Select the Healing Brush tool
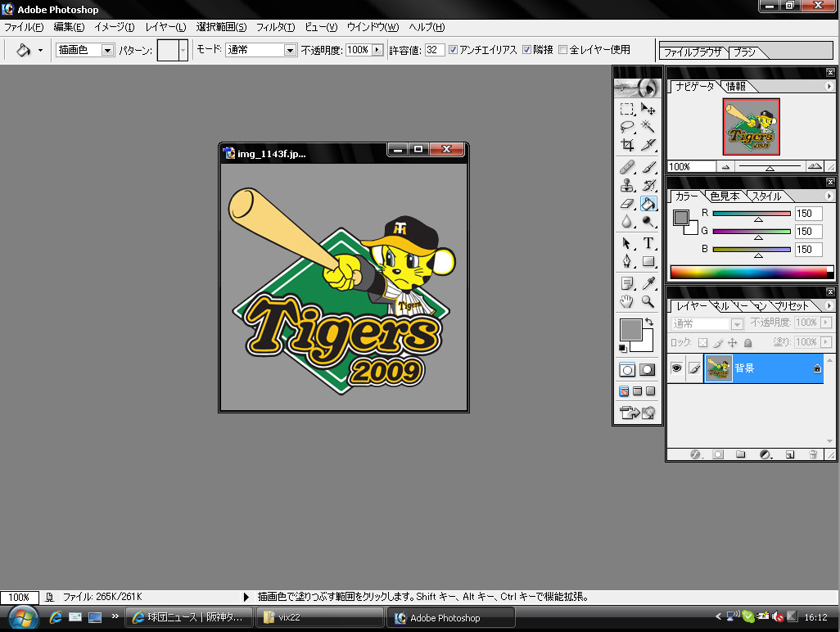This screenshot has height=632, width=840. tap(627, 168)
